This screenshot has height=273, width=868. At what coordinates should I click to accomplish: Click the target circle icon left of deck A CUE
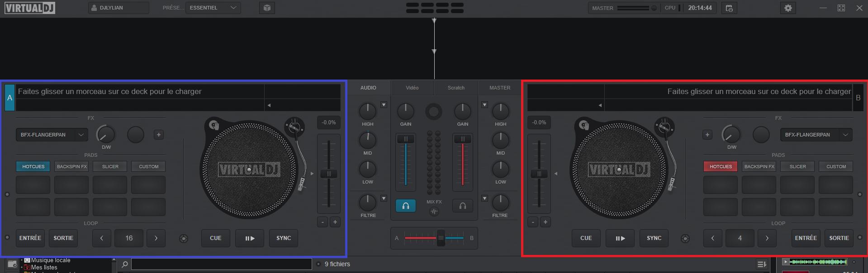[x=184, y=238]
